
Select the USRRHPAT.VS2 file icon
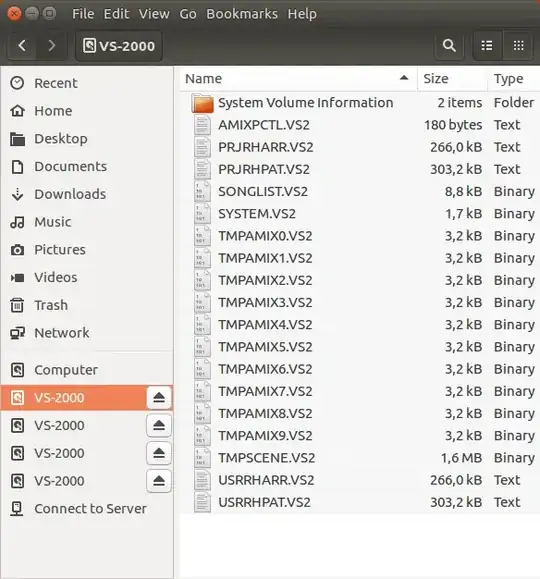[x=202, y=502]
